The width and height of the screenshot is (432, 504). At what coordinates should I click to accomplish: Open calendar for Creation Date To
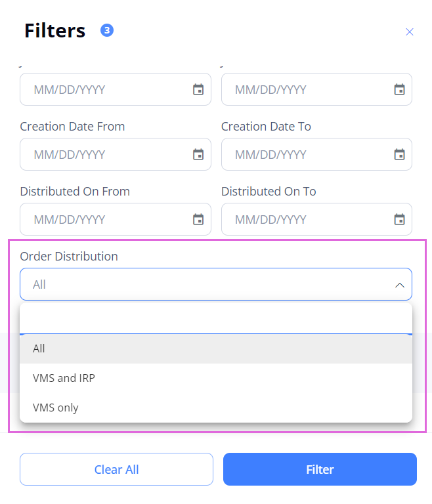[x=399, y=154]
